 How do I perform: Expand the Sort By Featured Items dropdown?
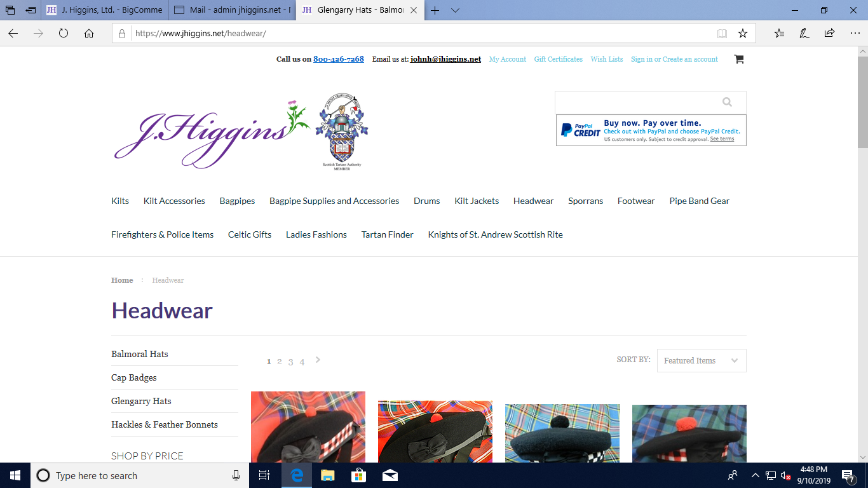[701, 360]
